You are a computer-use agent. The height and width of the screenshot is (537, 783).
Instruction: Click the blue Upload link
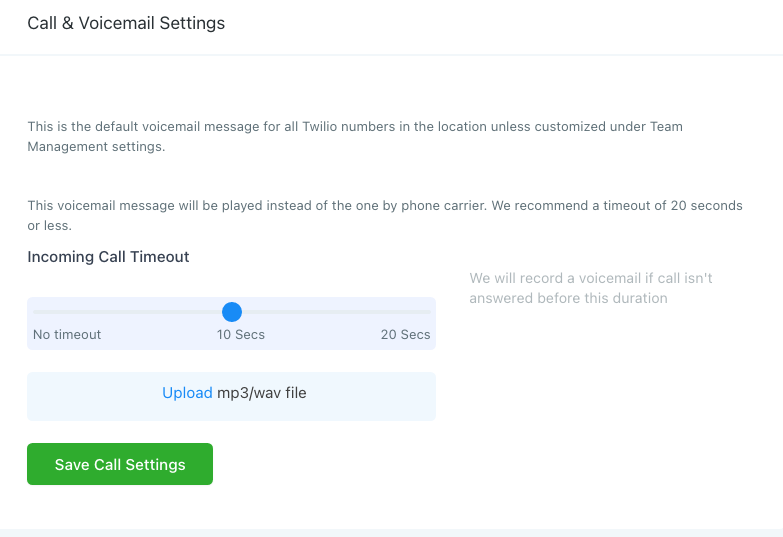pos(187,393)
